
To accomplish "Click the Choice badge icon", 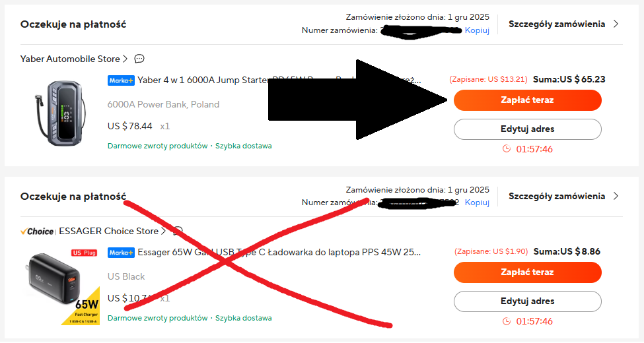I will point(37,232).
